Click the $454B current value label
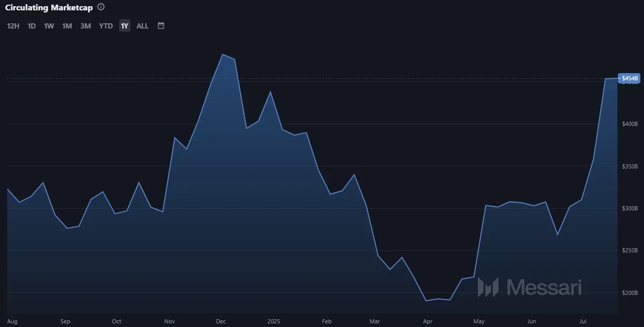Image resolution: width=644 pixels, height=327 pixels. 630,78
